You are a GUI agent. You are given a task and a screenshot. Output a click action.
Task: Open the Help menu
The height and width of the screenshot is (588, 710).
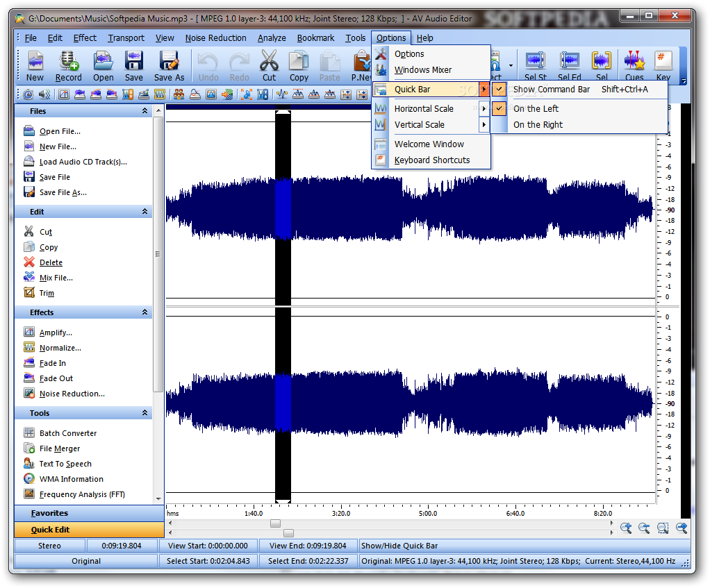(424, 38)
